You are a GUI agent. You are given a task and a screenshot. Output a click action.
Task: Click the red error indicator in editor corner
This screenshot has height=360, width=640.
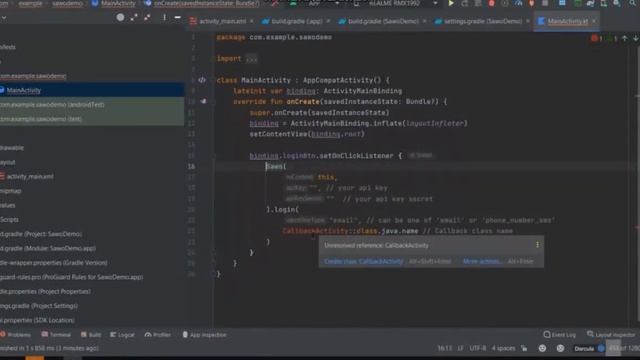click(x=594, y=38)
